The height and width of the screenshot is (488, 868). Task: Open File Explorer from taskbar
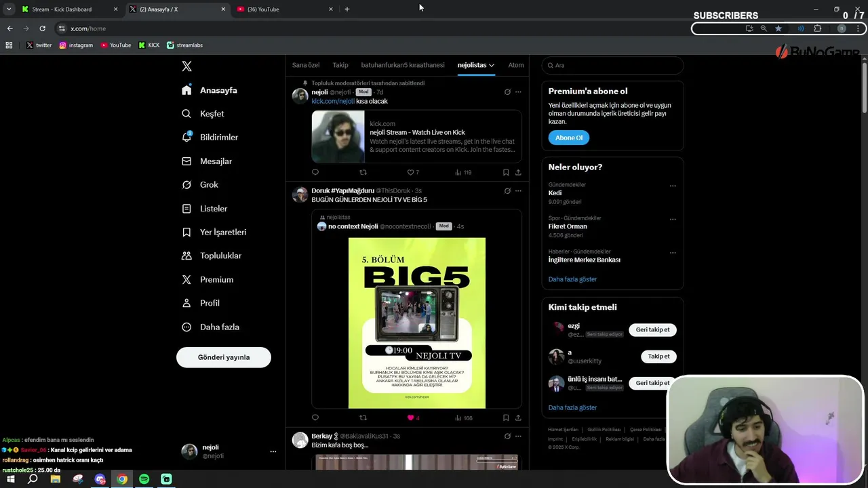point(56,479)
